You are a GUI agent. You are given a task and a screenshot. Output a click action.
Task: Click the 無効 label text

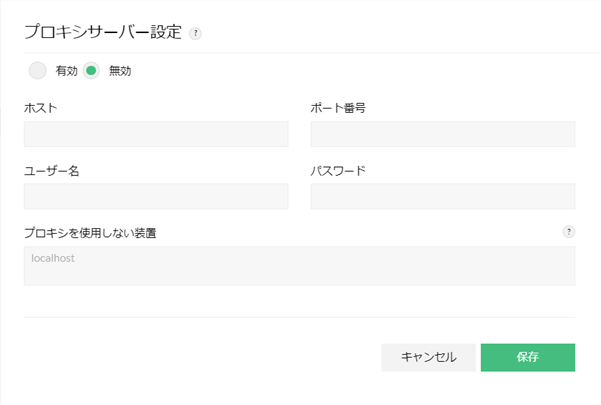tap(120, 71)
